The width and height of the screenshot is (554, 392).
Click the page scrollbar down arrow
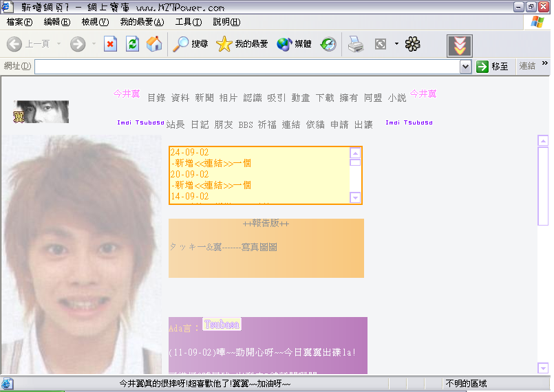pyautogui.click(x=543, y=368)
